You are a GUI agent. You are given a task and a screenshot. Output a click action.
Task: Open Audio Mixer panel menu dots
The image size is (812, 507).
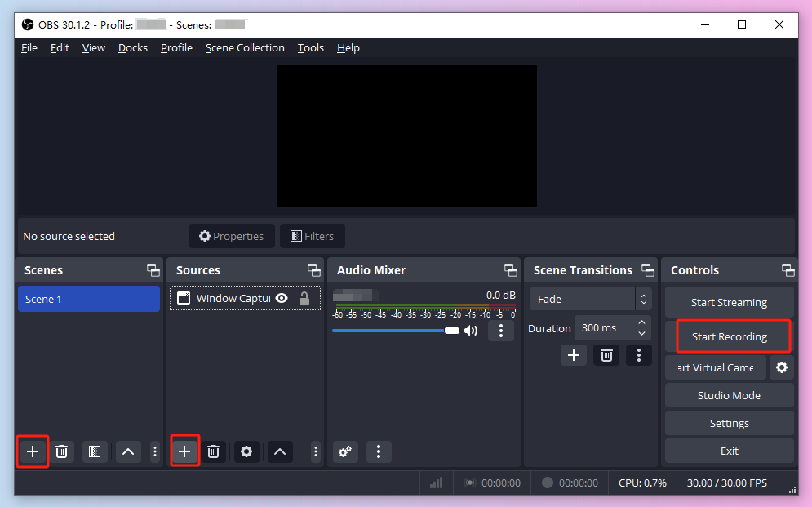379,451
